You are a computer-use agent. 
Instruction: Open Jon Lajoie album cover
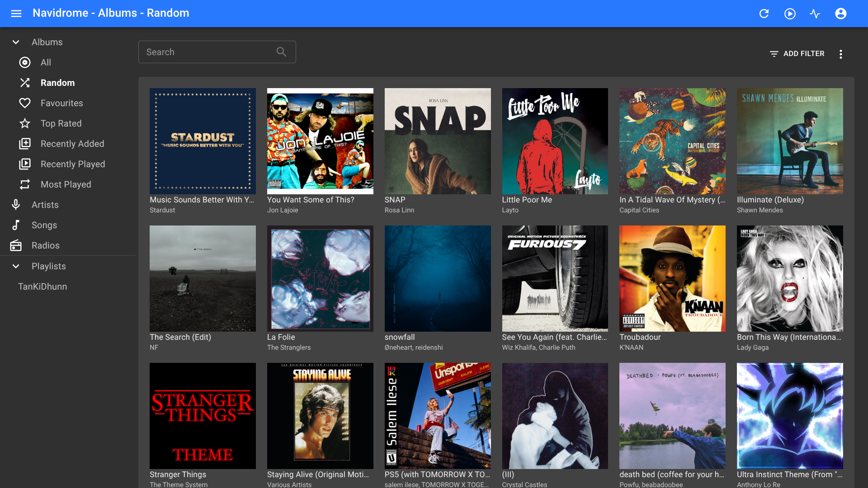click(320, 141)
